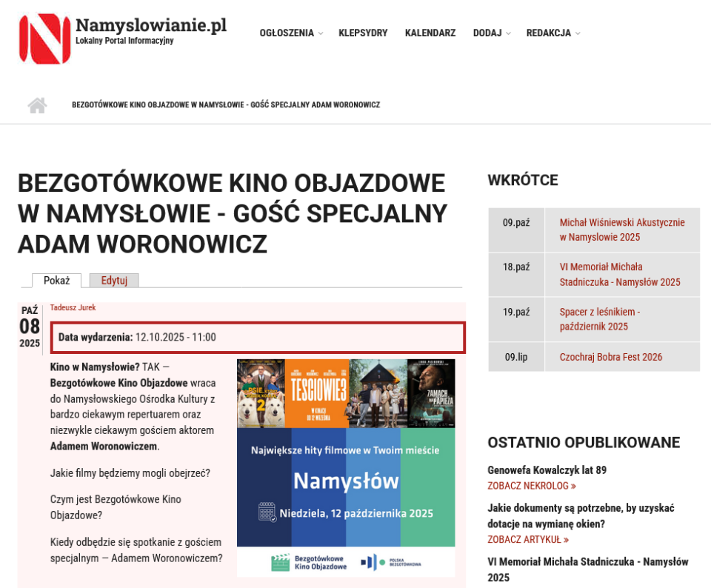Go to homepage via breadcrumb house icon
Viewport: 711px width, 588px height.
pos(37,105)
